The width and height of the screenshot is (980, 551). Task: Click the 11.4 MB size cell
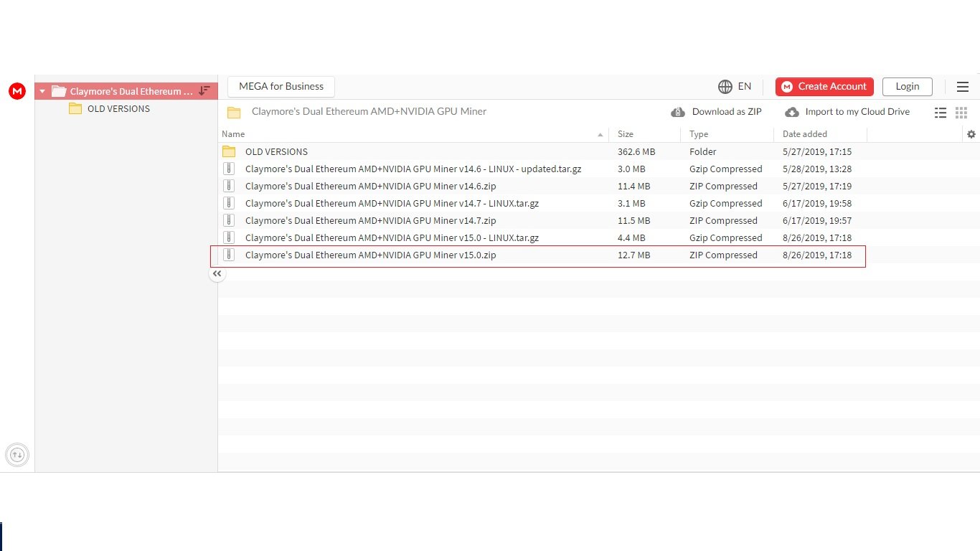pyautogui.click(x=634, y=186)
